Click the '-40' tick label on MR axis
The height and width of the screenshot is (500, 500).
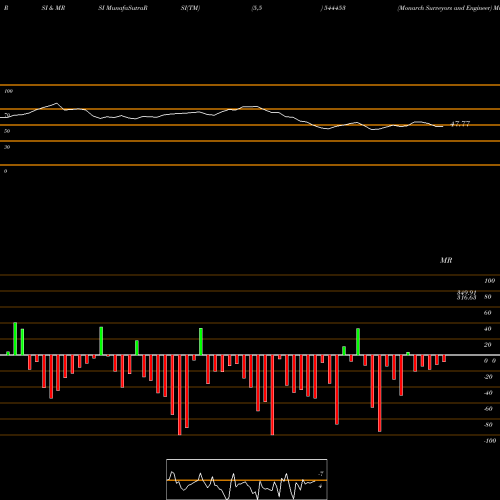tap(488, 393)
